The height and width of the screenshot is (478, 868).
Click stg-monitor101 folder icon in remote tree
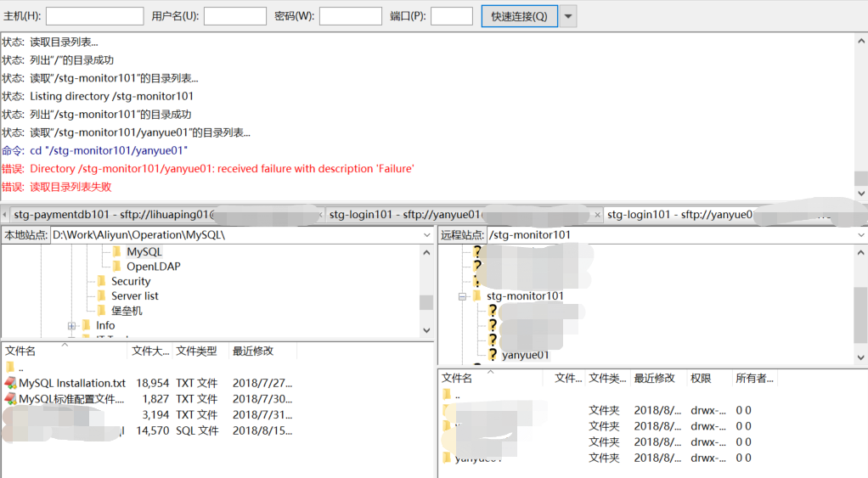click(x=476, y=296)
